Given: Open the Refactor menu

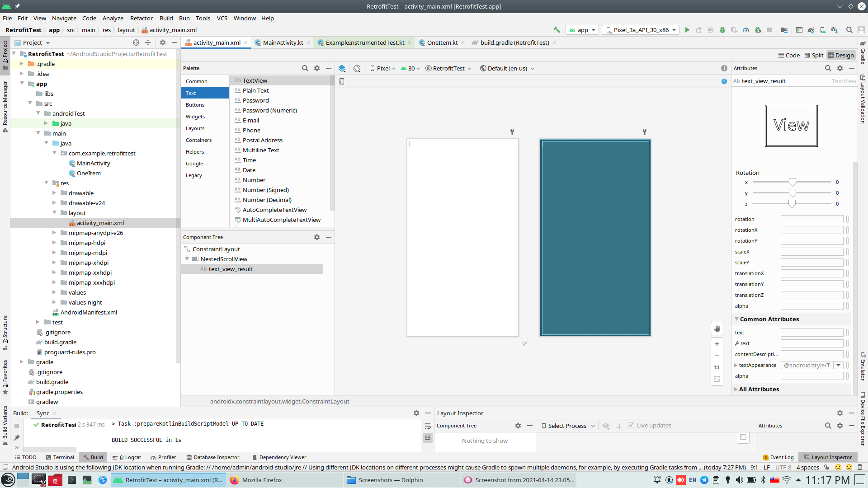Looking at the screenshot, I should (141, 18).
